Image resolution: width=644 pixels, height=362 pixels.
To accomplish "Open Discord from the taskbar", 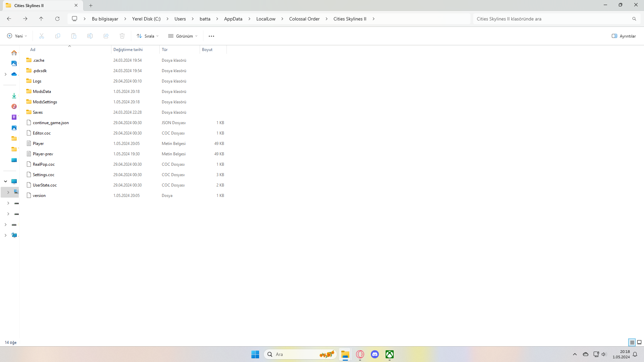I will coord(375,354).
